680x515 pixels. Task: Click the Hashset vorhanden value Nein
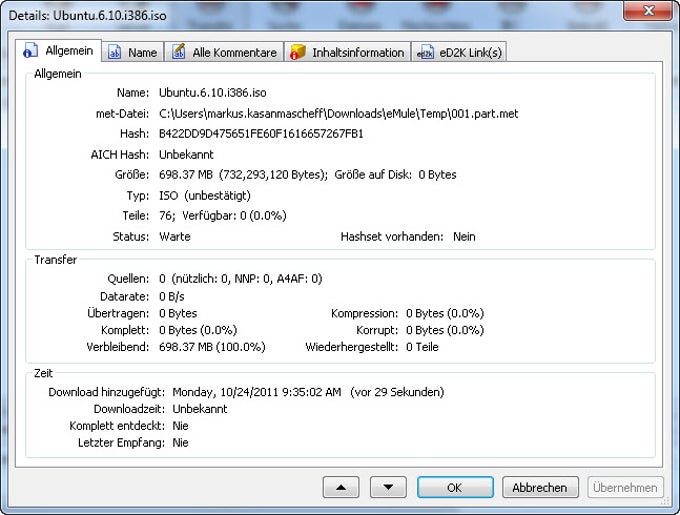[x=464, y=236]
